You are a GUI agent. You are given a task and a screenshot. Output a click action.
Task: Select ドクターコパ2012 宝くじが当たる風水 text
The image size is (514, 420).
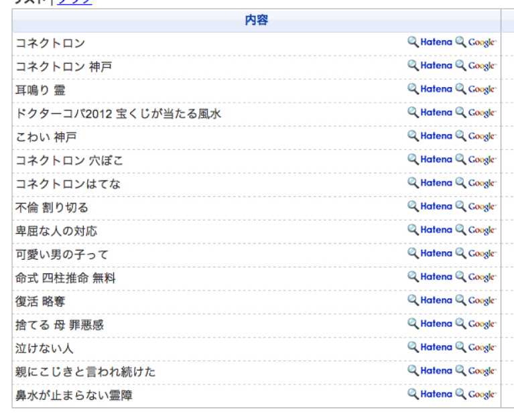coord(119,114)
